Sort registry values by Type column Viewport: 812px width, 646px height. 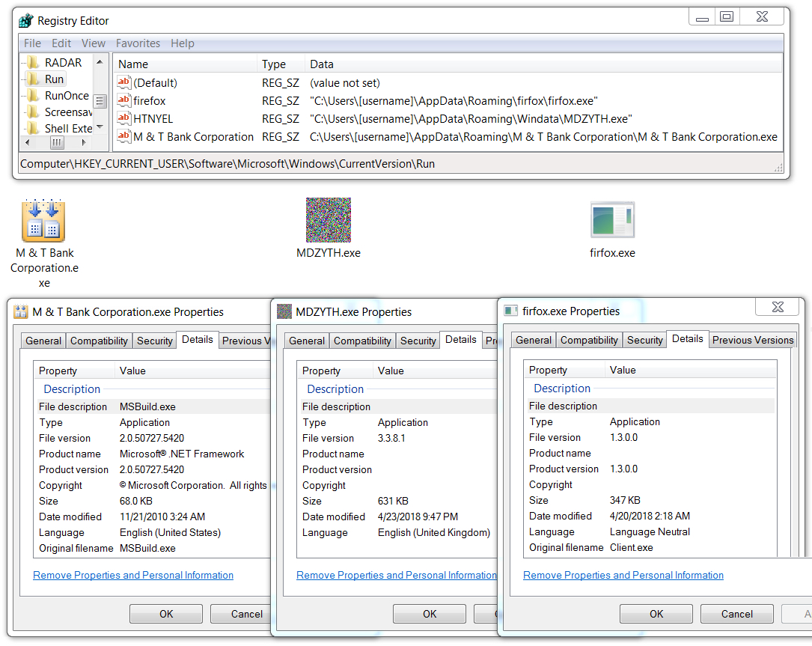pos(280,64)
